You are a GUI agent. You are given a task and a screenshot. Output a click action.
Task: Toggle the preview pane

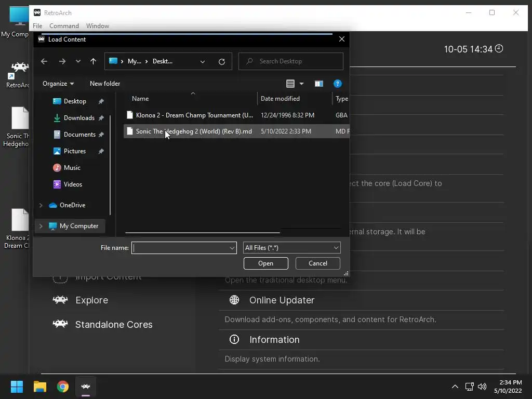(x=319, y=84)
